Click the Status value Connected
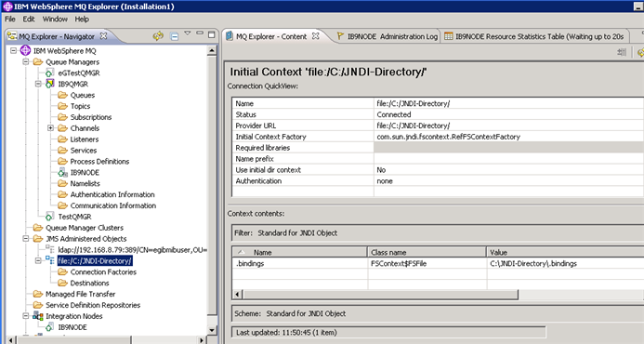644x344 pixels. coord(393,114)
